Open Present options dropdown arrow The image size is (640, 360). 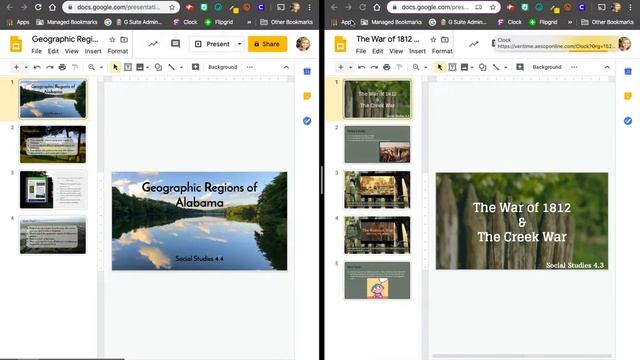pos(240,44)
